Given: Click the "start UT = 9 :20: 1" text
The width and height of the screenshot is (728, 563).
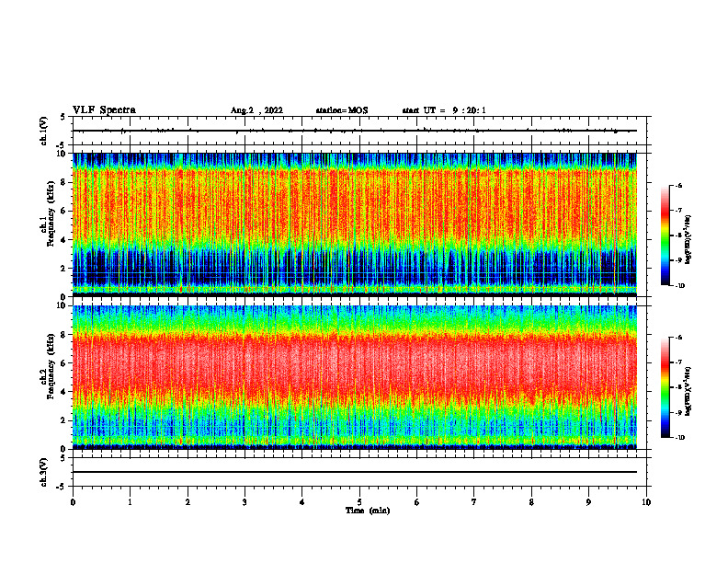Looking at the screenshot, I should tap(444, 110).
